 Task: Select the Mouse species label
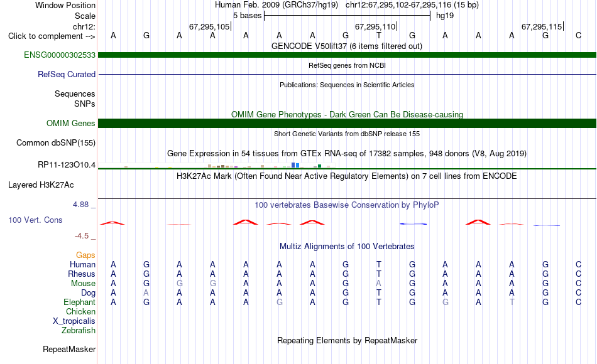click(83, 284)
